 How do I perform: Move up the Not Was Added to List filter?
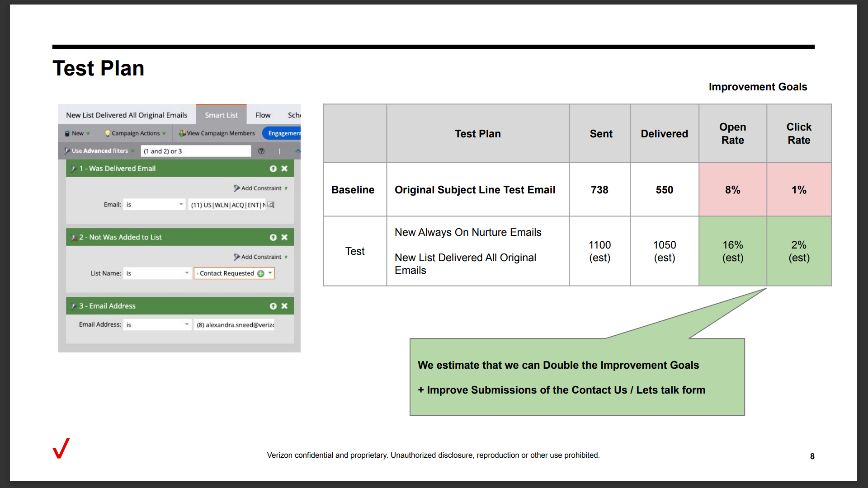click(x=273, y=237)
